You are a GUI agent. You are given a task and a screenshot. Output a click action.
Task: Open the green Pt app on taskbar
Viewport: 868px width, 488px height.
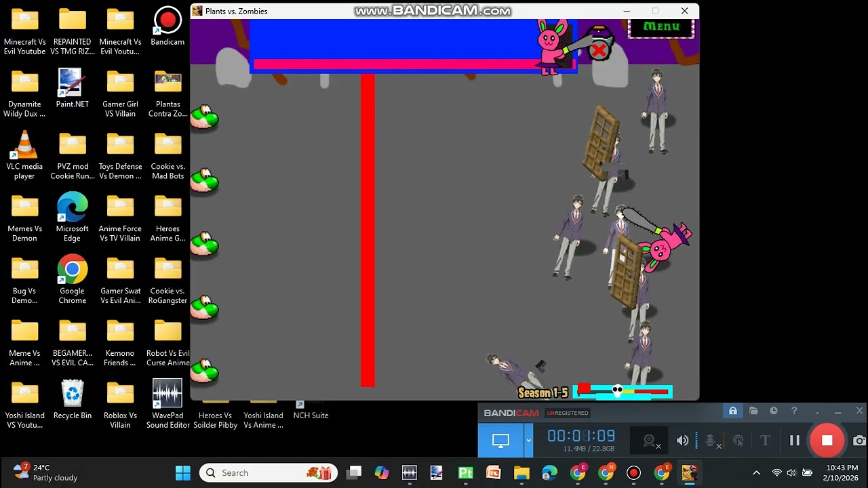tap(465, 472)
